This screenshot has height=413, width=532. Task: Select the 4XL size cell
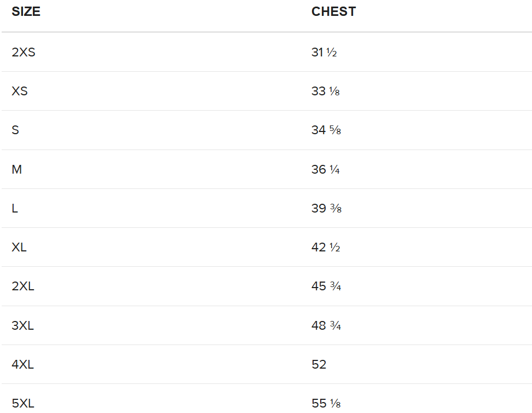tap(23, 365)
